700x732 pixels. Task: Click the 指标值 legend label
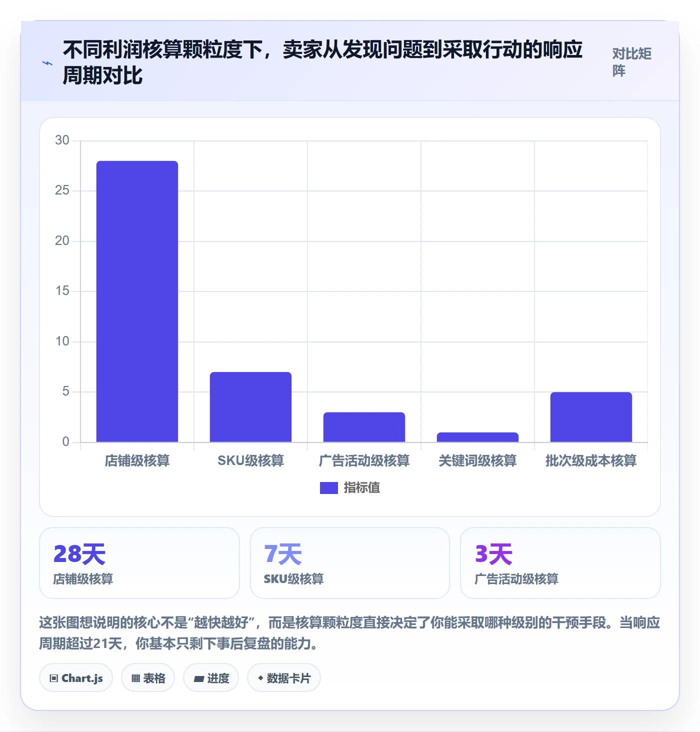click(361, 487)
